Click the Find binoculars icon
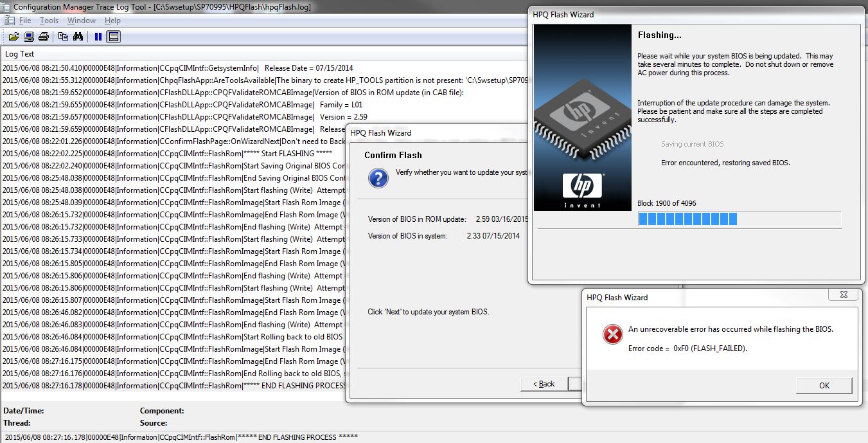 pos(78,37)
